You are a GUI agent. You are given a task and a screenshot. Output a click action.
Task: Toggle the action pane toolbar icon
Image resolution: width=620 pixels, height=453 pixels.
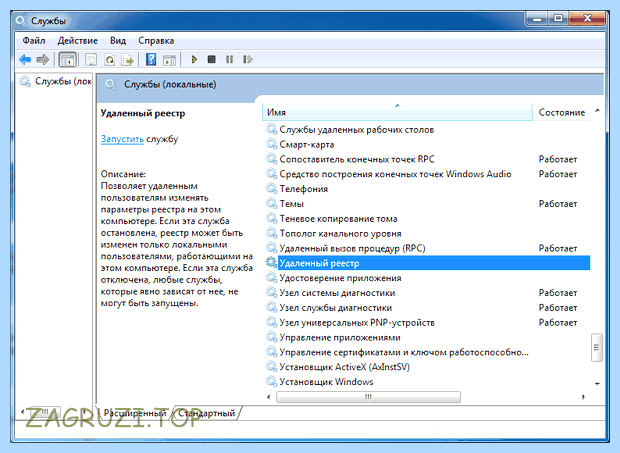(170, 60)
